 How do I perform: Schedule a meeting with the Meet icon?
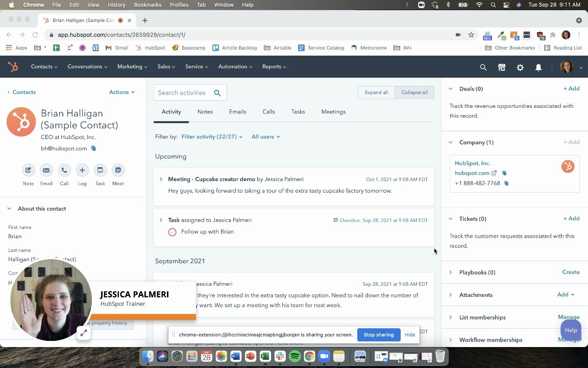(118, 170)
